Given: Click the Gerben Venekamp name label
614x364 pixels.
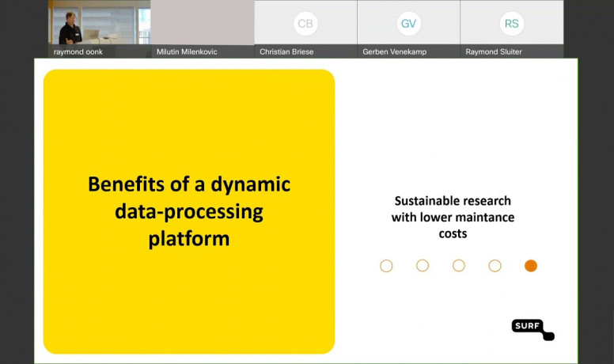Looking at the screenshot, I should coord(394,51).
